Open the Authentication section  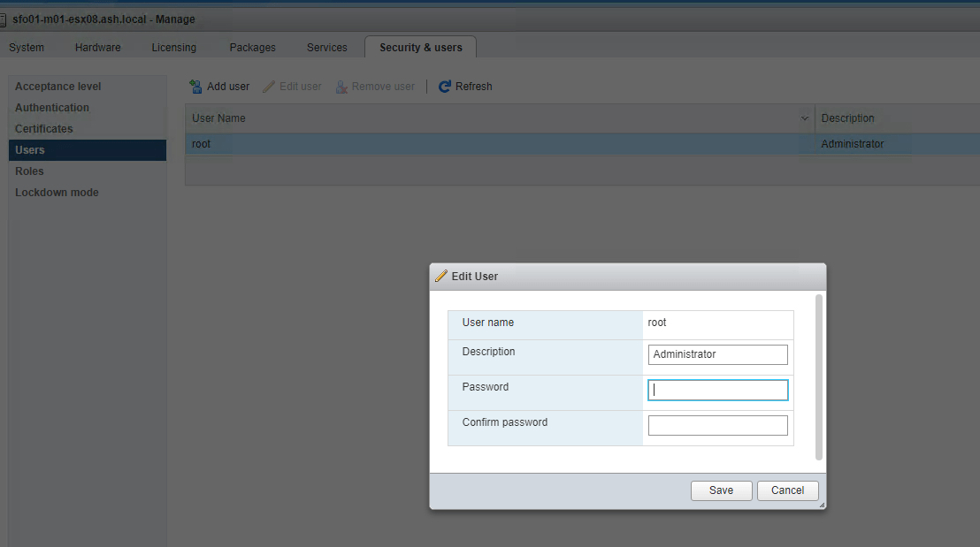coord(52,107)
